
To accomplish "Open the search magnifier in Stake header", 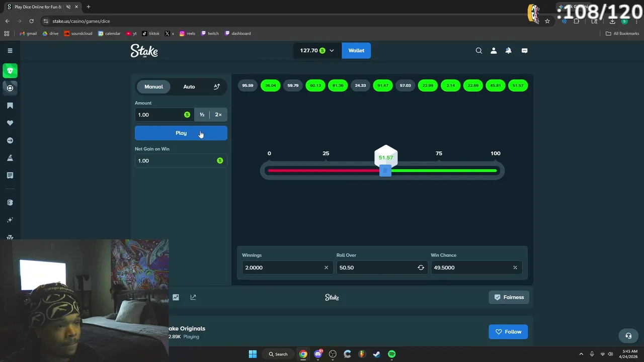I will coord(479,50).
